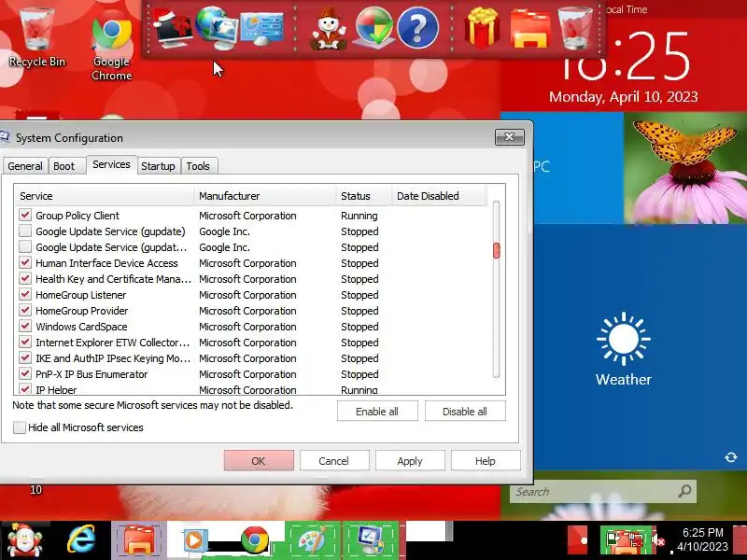
Task: Switch to Google Chrome on the taskbar
Action: 254,541
